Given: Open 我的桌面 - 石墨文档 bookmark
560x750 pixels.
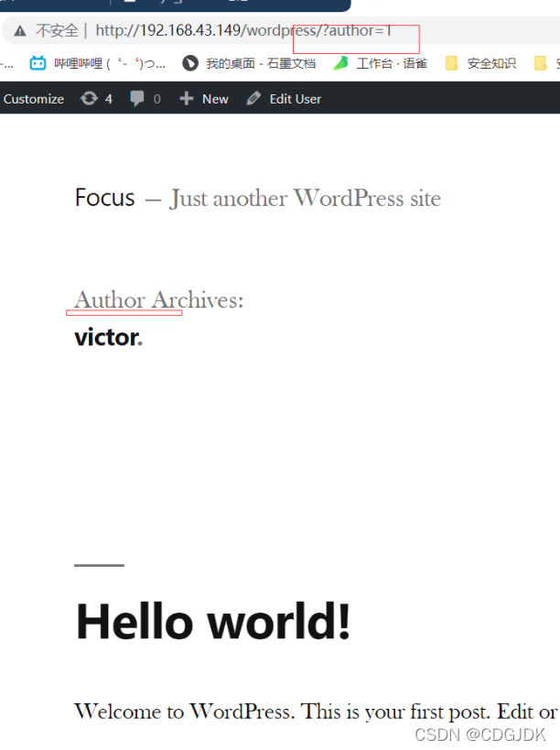Looking at the screenshot, I should click(x=261, y=63).
